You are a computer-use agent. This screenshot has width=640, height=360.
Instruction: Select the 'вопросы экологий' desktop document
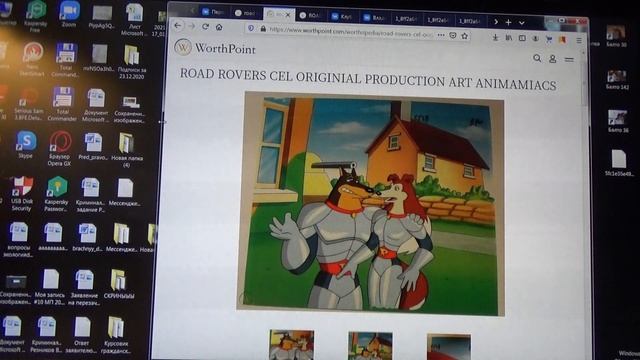click(x=18, y=239)
